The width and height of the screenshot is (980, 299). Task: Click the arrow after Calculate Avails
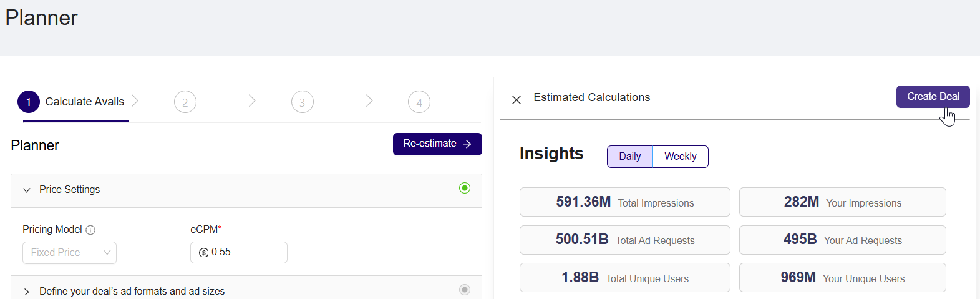pyautogui.click(x=135, y=100)
